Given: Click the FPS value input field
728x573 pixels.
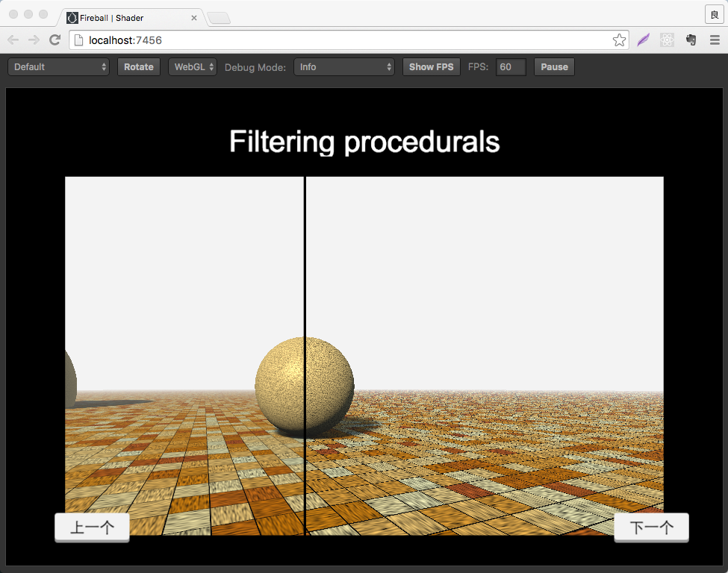Looking at the screenshot, I should click(x=511, y=67).
